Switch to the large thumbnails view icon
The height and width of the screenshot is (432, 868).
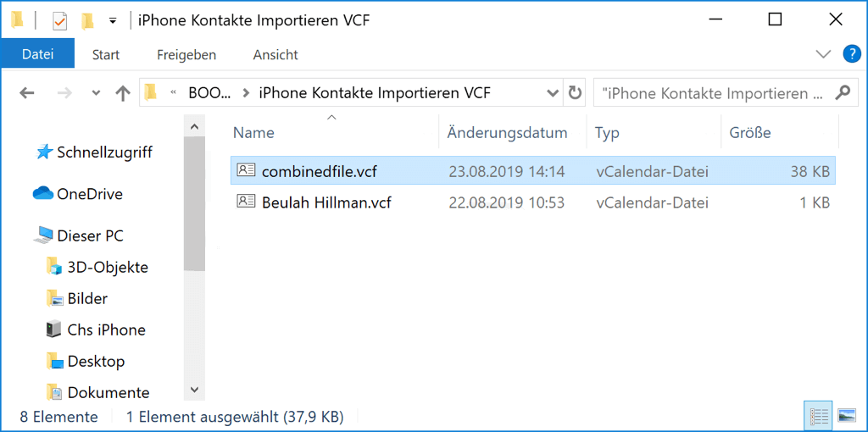pos(845,416)
